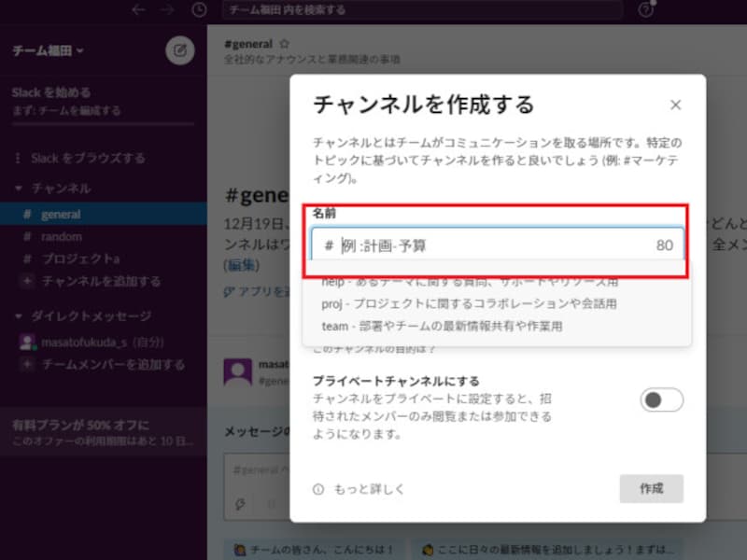Click the channel name input field
This screenshot has width=747, height=560.
(498, 245)
